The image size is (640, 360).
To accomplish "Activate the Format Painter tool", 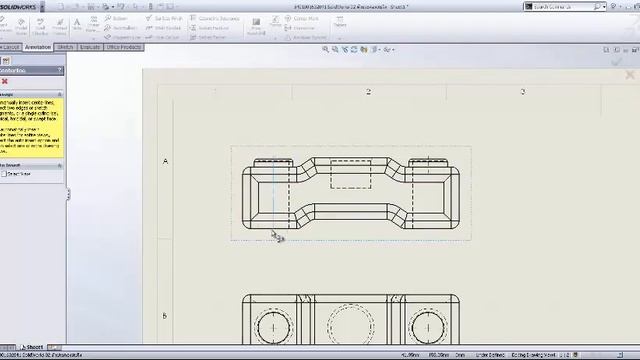I will click(60, 26).
